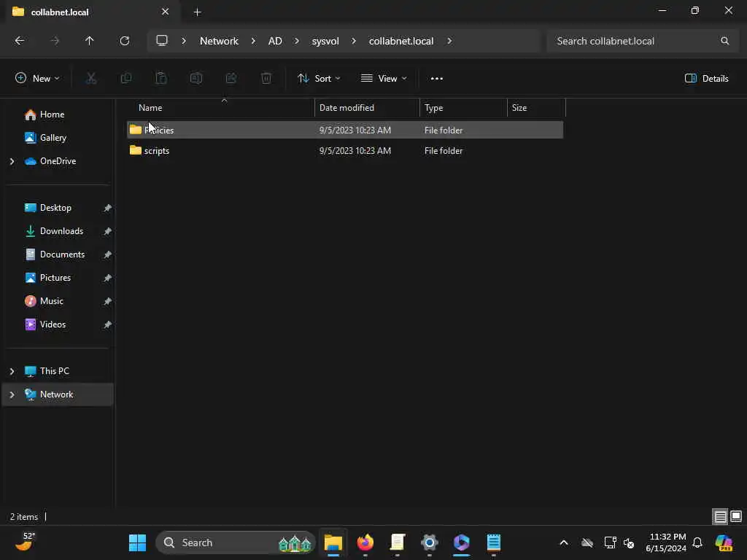Sort by the Size column header
This screenshot has height=560, width=747.
pos(536,108)
